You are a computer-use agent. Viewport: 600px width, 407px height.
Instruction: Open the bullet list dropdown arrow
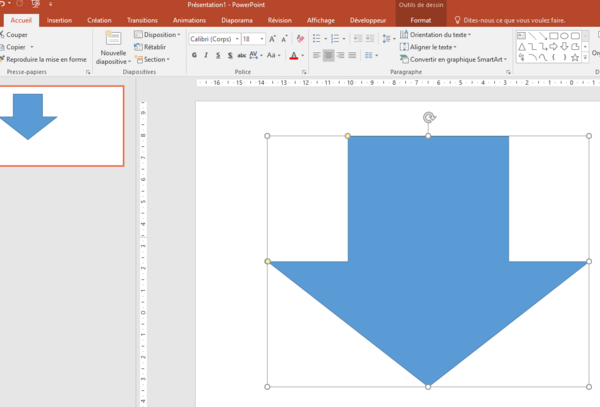pyautogui.click(x=326, y=39)
